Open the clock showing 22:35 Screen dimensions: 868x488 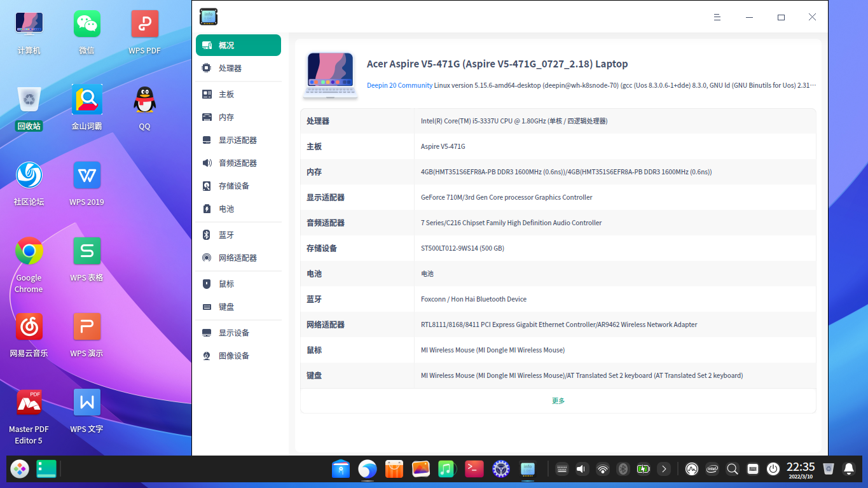pos(801,469)
